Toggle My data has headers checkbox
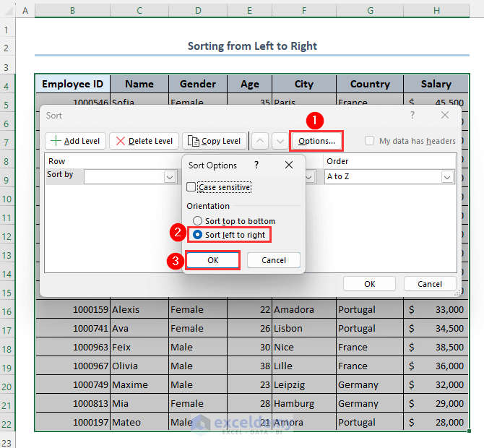Image resolution: width=484 pixels, height=448 pixels. click(x=370, y=141)
